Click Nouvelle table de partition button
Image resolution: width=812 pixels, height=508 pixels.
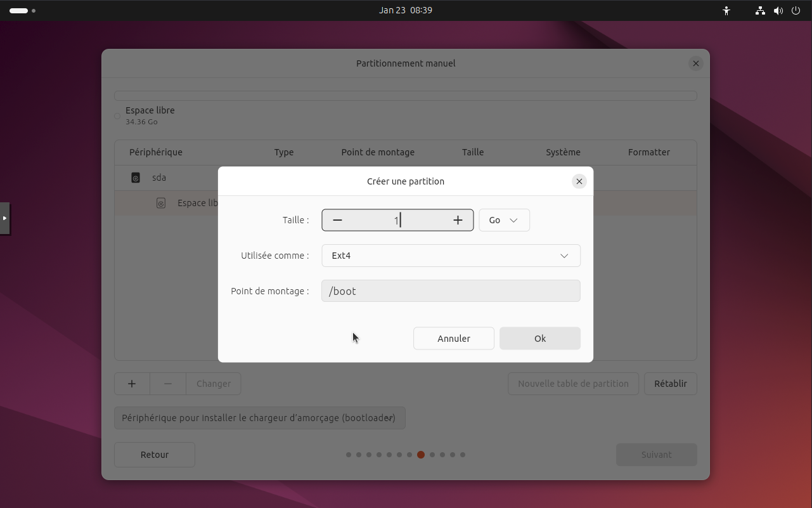pyautogui.click(x=573, y=384)
